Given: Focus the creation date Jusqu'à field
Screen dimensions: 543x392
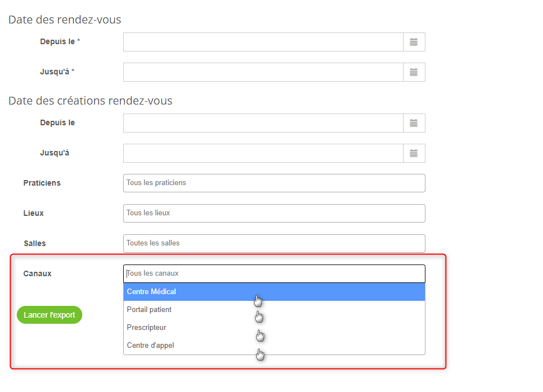Looking at the screenshot, I should [263, 153].
